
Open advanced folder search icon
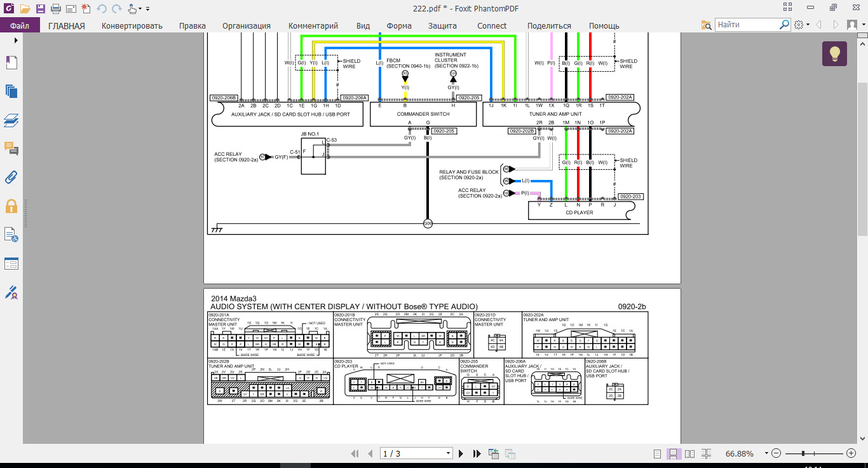pos(706,25)
